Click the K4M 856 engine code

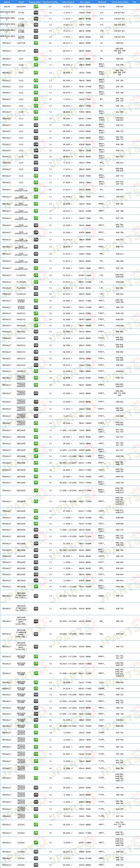tap(120, 726)
